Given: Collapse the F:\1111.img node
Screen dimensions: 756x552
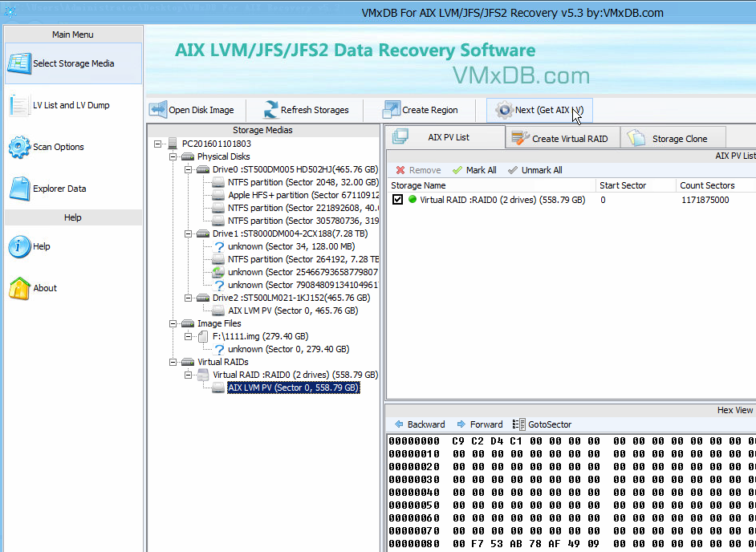Looking at the screenshot, I should click(188, 336).
